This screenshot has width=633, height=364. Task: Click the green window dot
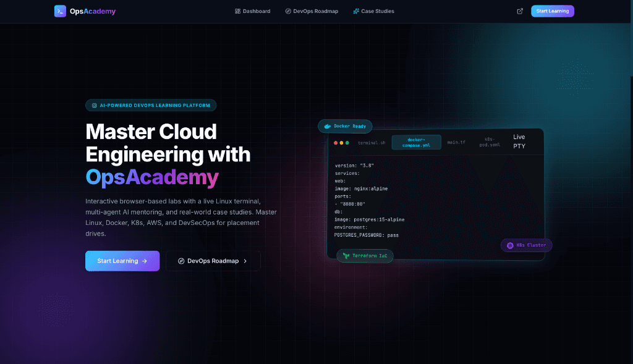point(347,143)
